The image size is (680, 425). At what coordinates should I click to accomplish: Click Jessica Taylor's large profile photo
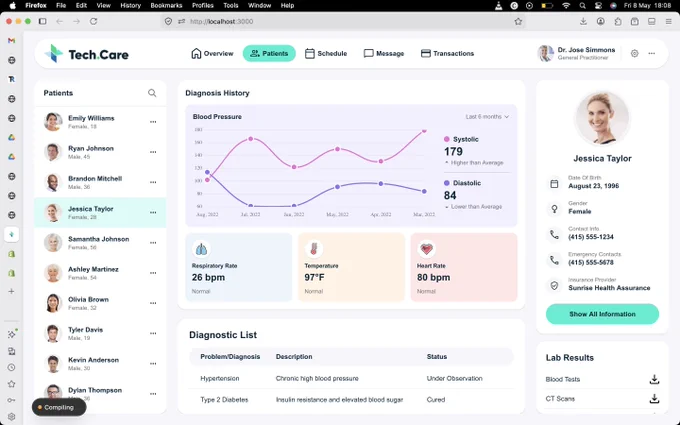[x=602, y=118]
